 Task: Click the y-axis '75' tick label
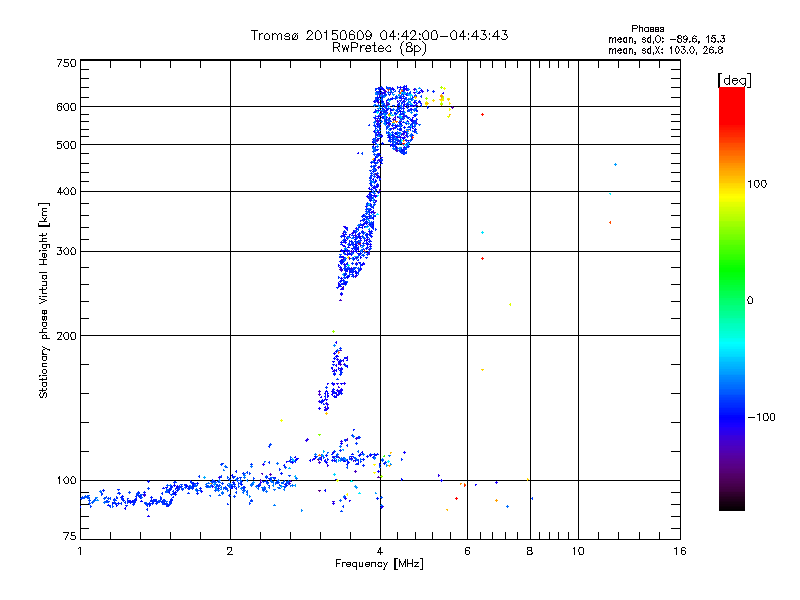pyautogui.click(x=70, y=536)
